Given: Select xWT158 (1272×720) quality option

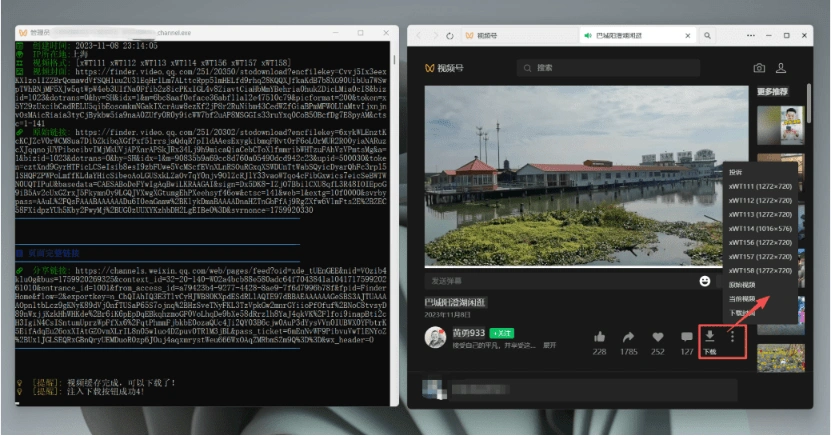Looking at the screenshot, I should point(755,270).
